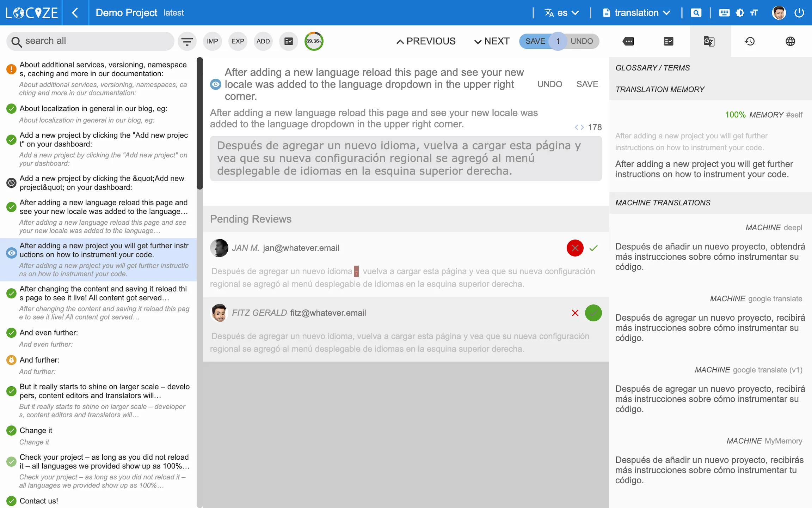Image resolution: width=812 pixels, height=508 pixels.
Task: Toggle review eye icon on current segment
Action: click(216, 84)
